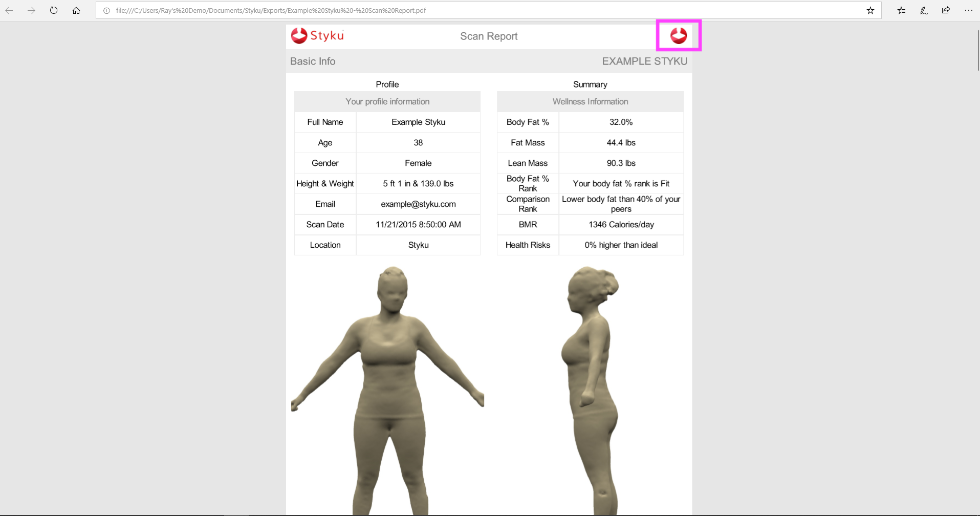Screen dimensions: 980x516
Task: Click the address bar file URL
Action: click(x=271, y=10)
